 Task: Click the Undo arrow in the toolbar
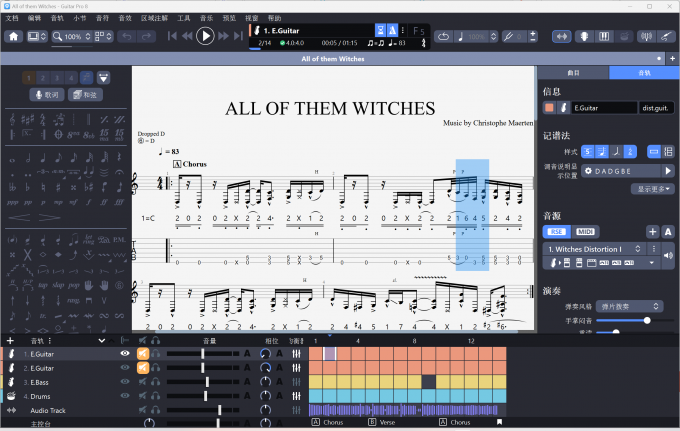pyautogui.click(x=127, y=37)
